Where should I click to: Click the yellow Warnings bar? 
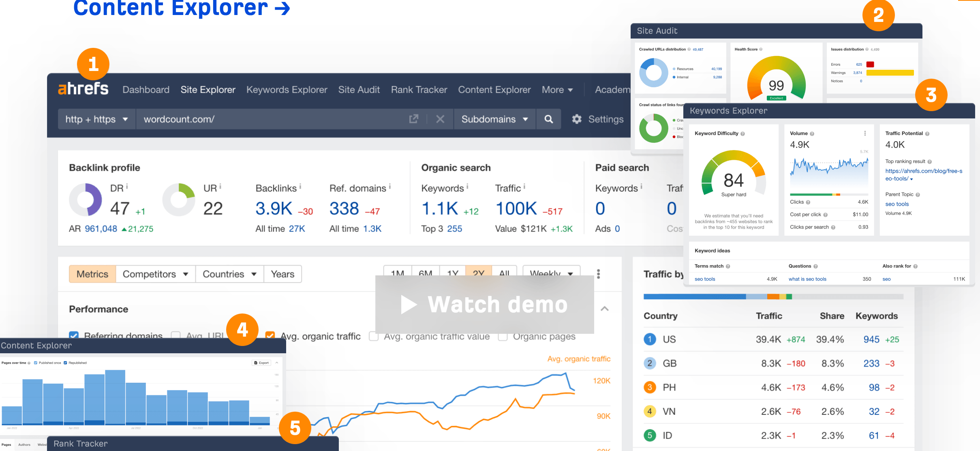tap(890, 73)
